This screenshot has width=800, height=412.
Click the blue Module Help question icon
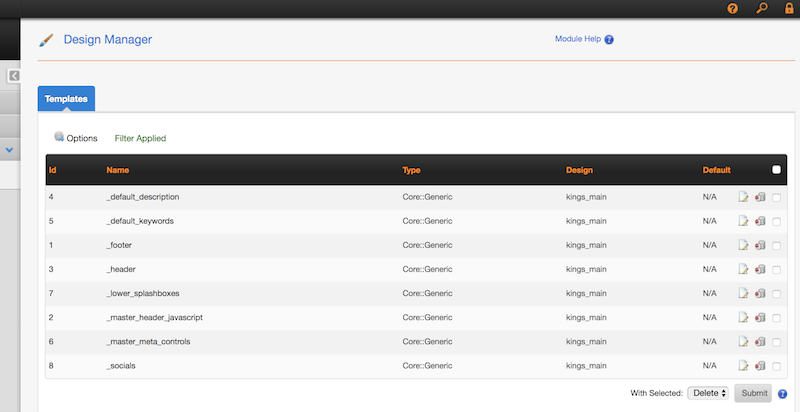click(x=609, y=40)
